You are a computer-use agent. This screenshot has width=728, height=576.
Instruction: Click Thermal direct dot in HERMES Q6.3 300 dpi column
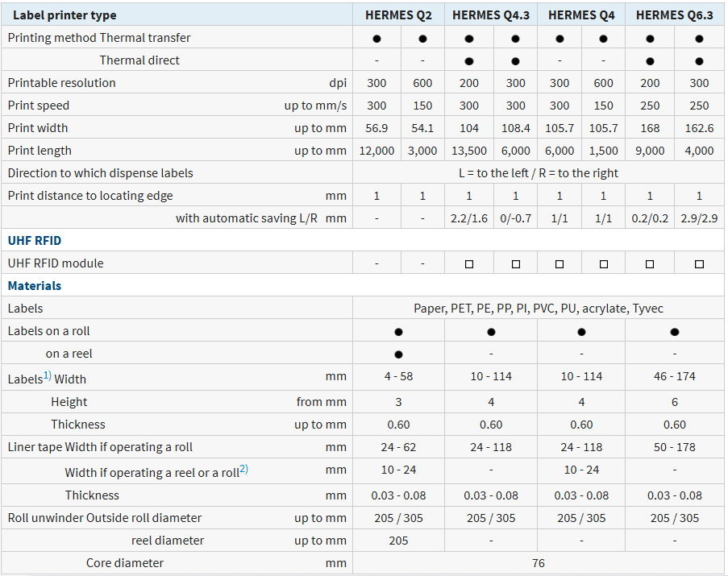pos(699,61)
